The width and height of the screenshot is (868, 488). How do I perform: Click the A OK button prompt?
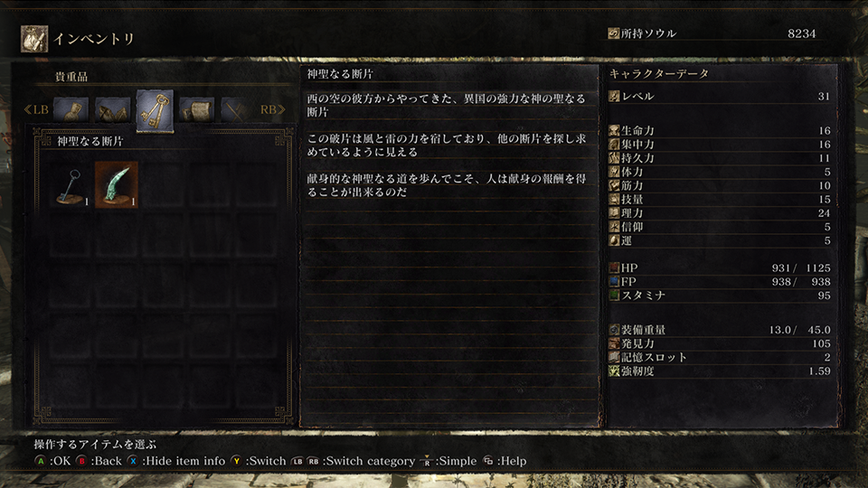[x=53, y=461]
